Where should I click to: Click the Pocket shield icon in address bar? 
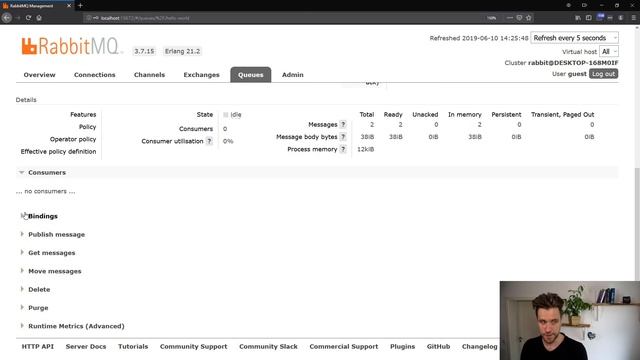pos(519,18)
